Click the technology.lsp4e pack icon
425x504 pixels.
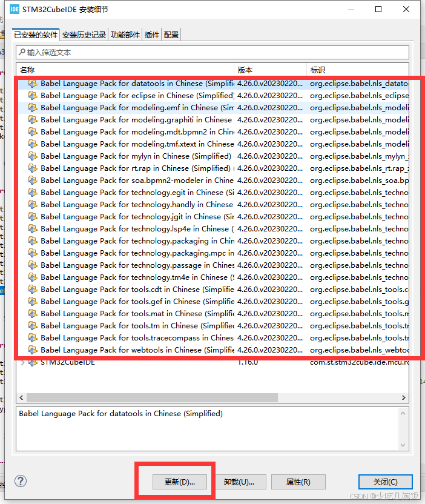coord(33,229)
